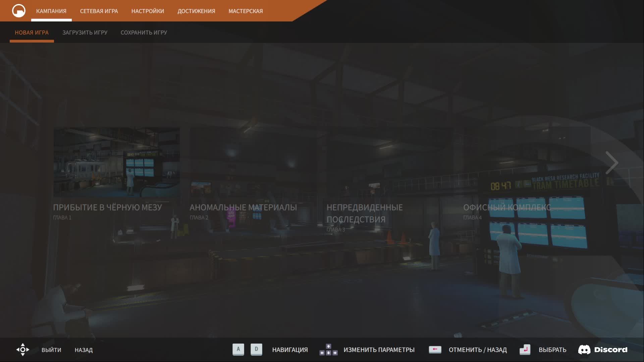Choose chapter ОФИСНЫЙ КОМПЛЕКС
The height and width of the screenshot is (362, 644).
pyautogui.click(x=507, y=207)
